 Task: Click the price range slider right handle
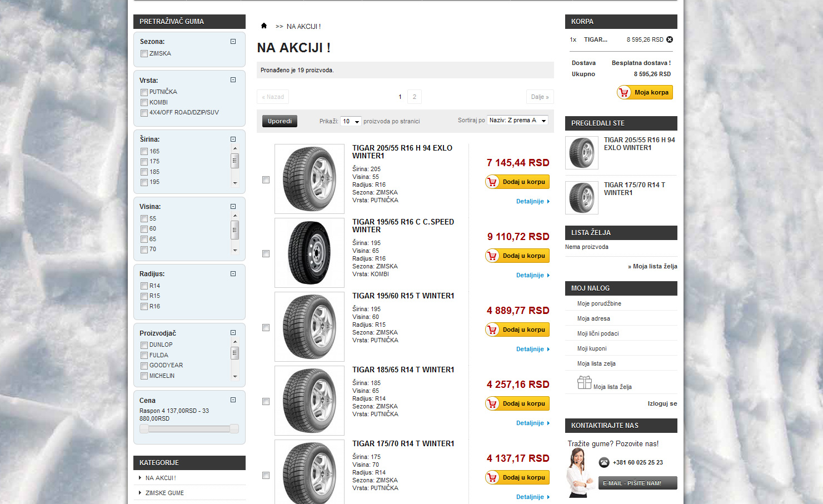click(235, 428)
